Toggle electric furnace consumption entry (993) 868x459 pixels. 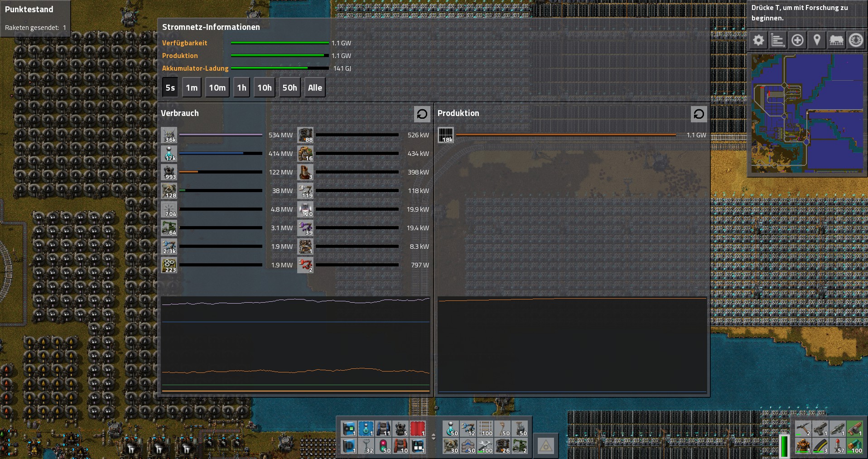[x=169, y=172]
